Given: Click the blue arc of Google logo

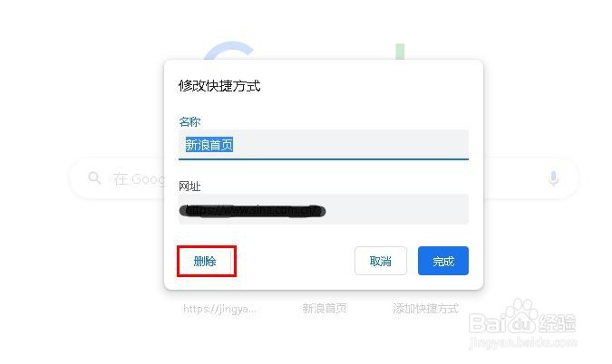Looking at the screenshot, I should (228, 51).
